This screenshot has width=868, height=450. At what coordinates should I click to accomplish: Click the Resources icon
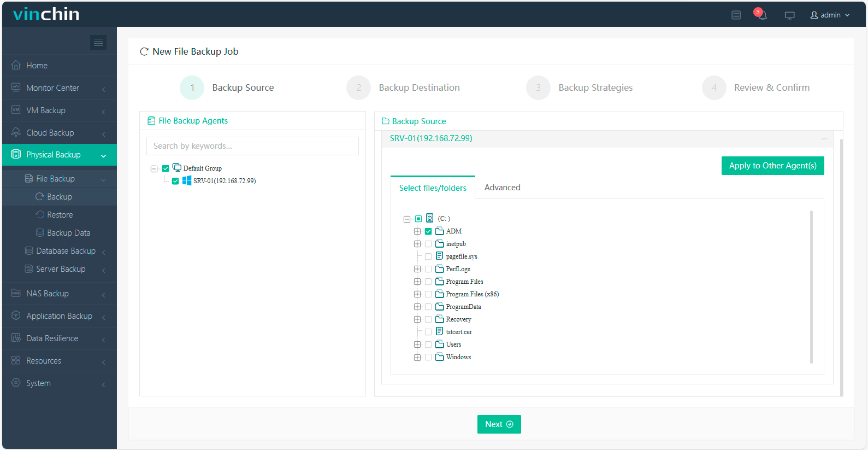pyautogui.click(x=16, y=360)
